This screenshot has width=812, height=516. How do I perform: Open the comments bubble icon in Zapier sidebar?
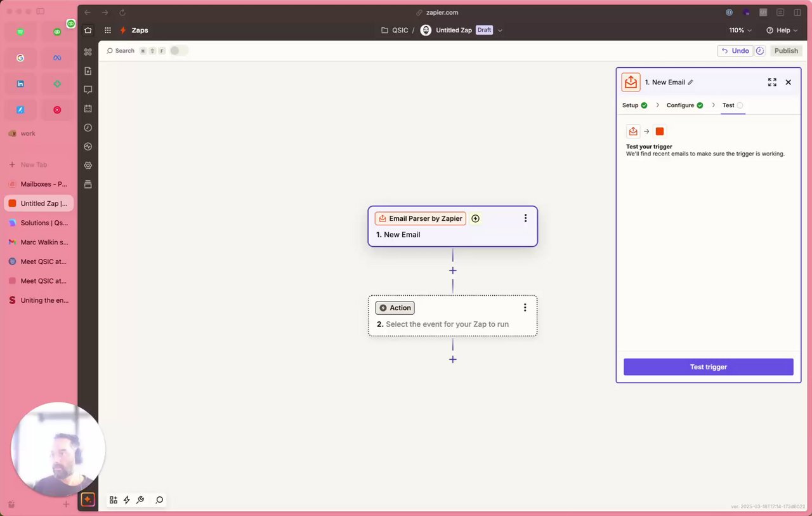pyautogui.click(x=88, y=90)
